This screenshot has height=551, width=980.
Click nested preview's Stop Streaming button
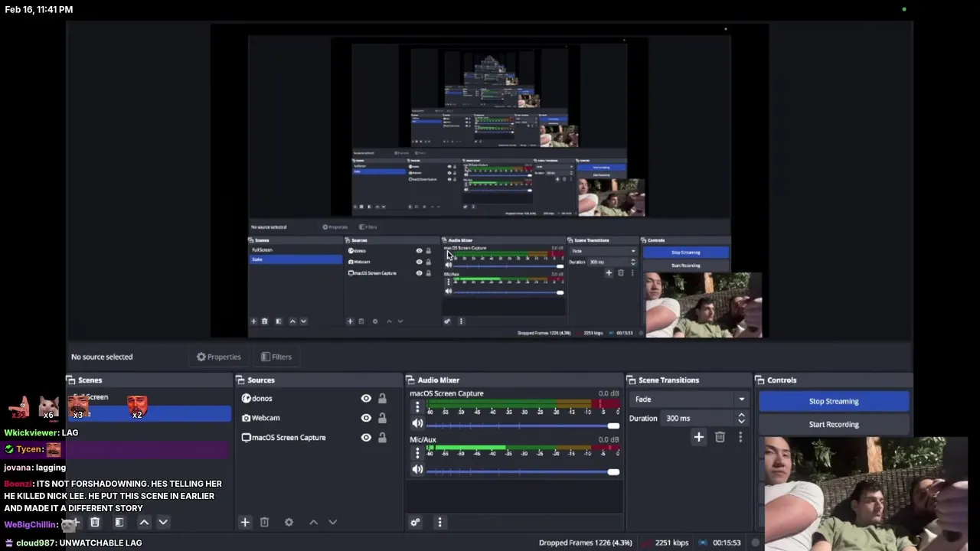[686, 253]
